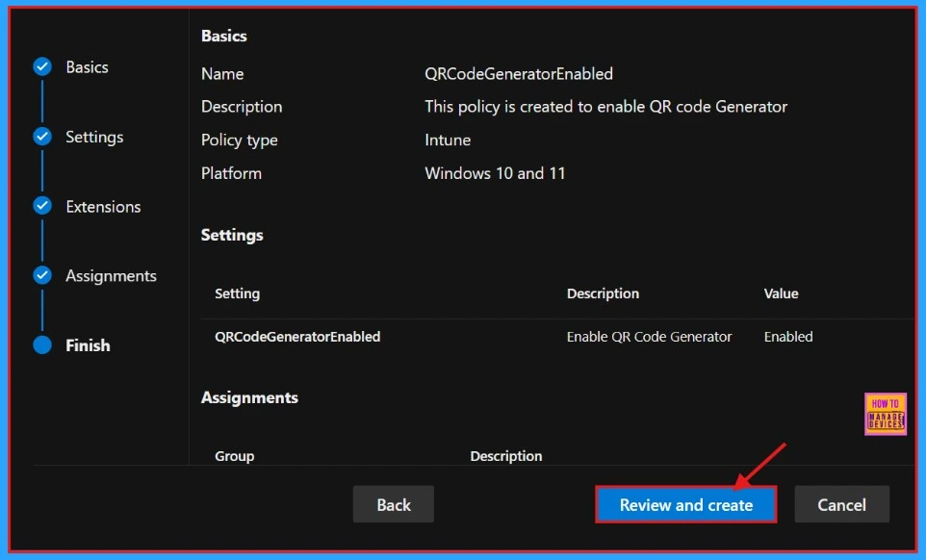Click the Finish step circle icon
The height and width of the screenshot is (560, 926).
(x=42, y=345)
